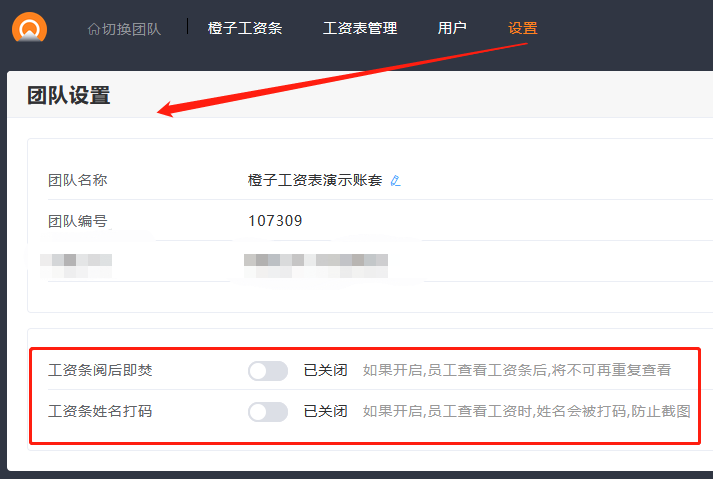The image size is (713, 479).
Task: Click the 团队设置 page heading
Action: tap(69, 96)
